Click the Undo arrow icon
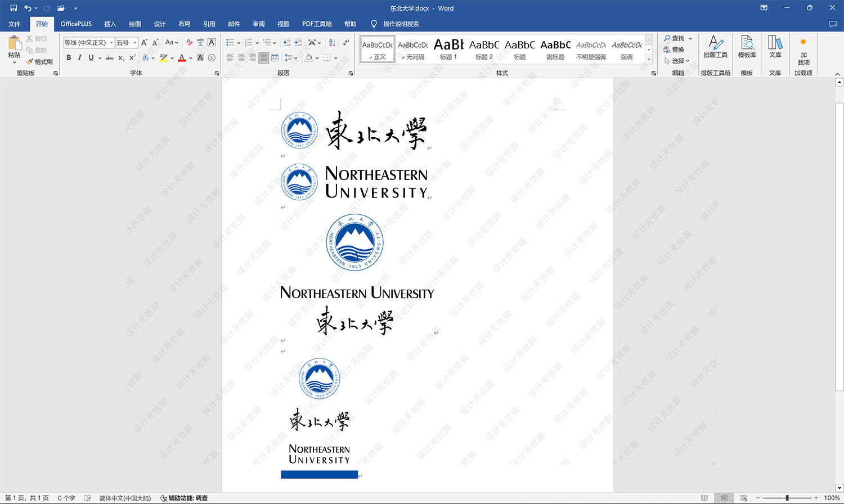Image resolution: width=844 pixels, height=504 pixels. coord(28,8)
